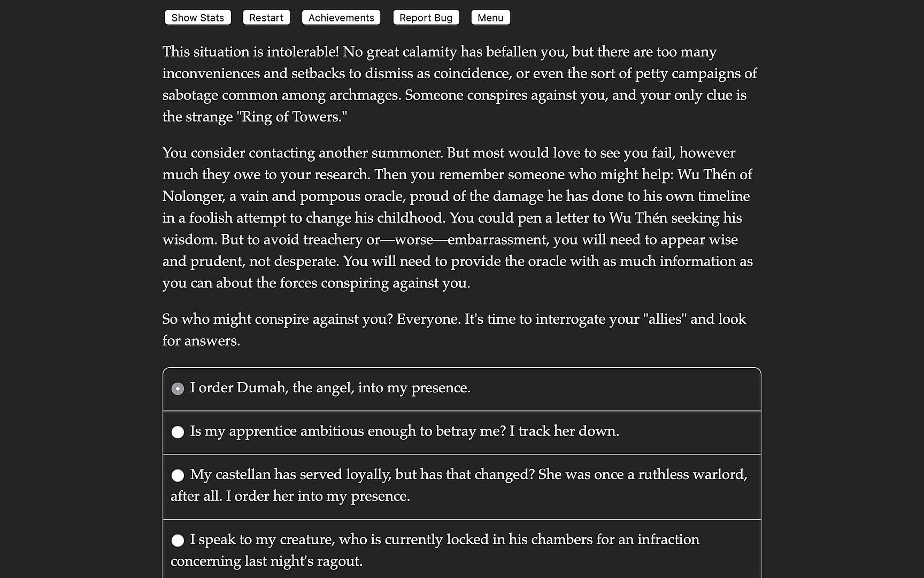The height and width of the screenshot is (578, 924).
Task: Click the "This situation is intolerable!" sentence
Action: [x=250, y=52]
